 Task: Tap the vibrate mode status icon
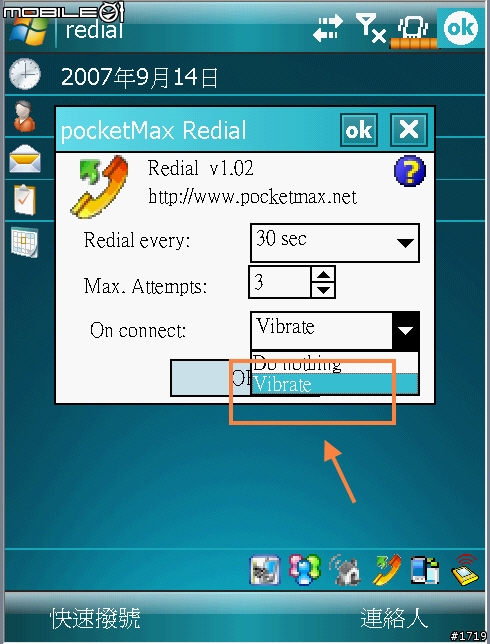pos(413,30)
